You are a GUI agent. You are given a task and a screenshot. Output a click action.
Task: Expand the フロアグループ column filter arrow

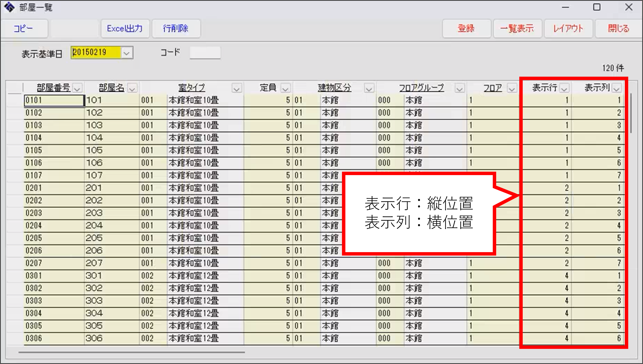(x=459, y=88)
